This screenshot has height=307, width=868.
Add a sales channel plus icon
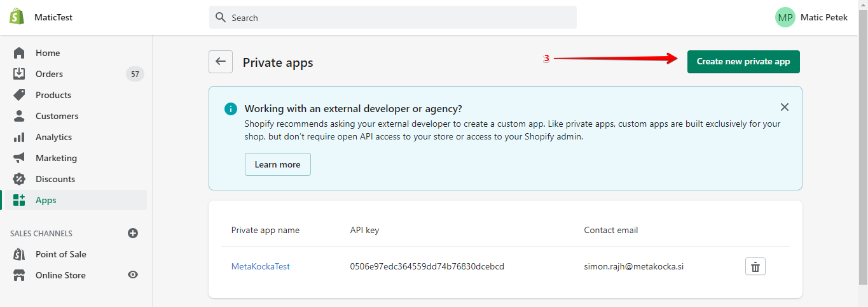pos(133,233)
